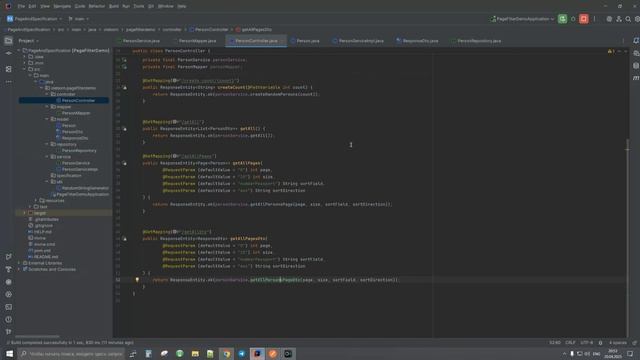Viewport: 640px width, 360px height.
Task: Open the Code With Me icon in toolbar
Action: coord(619,19)
